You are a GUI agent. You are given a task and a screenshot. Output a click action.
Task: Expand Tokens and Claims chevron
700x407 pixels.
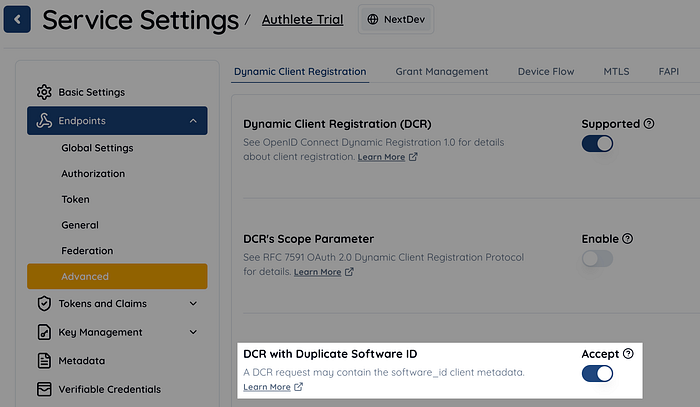point(193,303)
